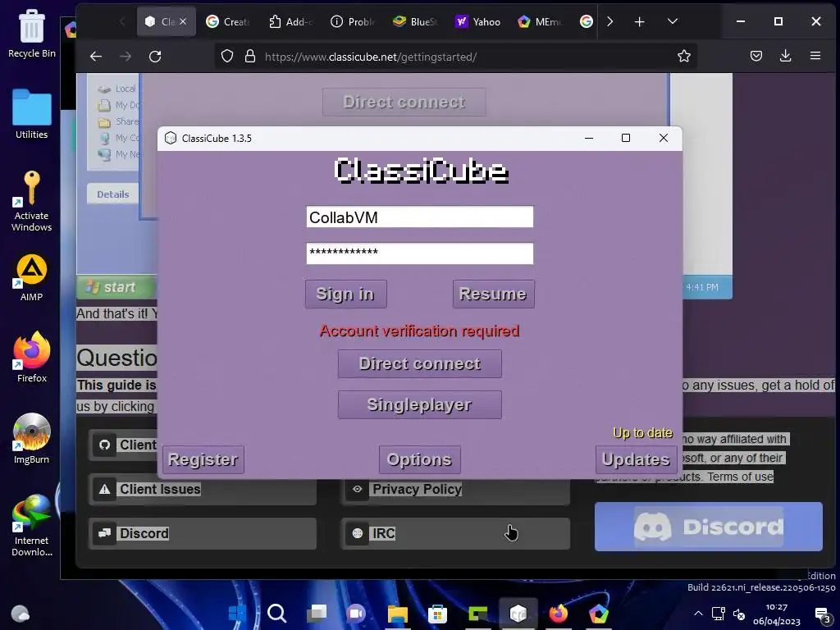The image size is (840, 630).
Task: Open Firefox hamburger application menu
Action: pos(815,56)
